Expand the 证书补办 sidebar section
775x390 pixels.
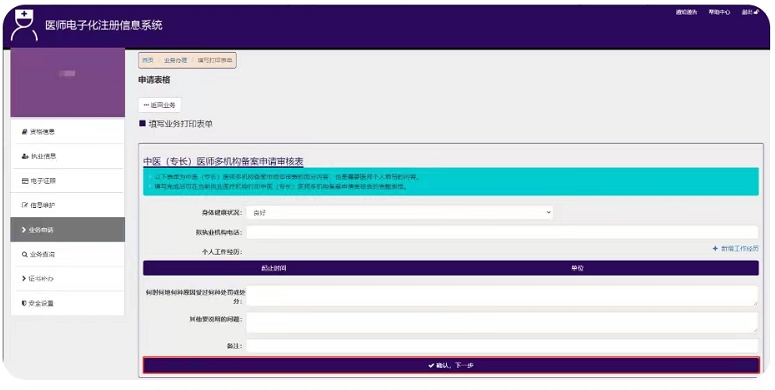[x=67, y=279]
